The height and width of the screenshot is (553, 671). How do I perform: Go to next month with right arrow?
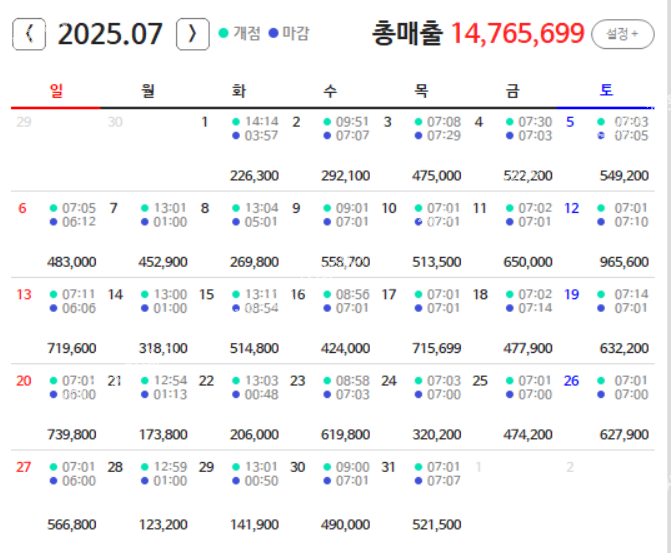coord(192,34)
